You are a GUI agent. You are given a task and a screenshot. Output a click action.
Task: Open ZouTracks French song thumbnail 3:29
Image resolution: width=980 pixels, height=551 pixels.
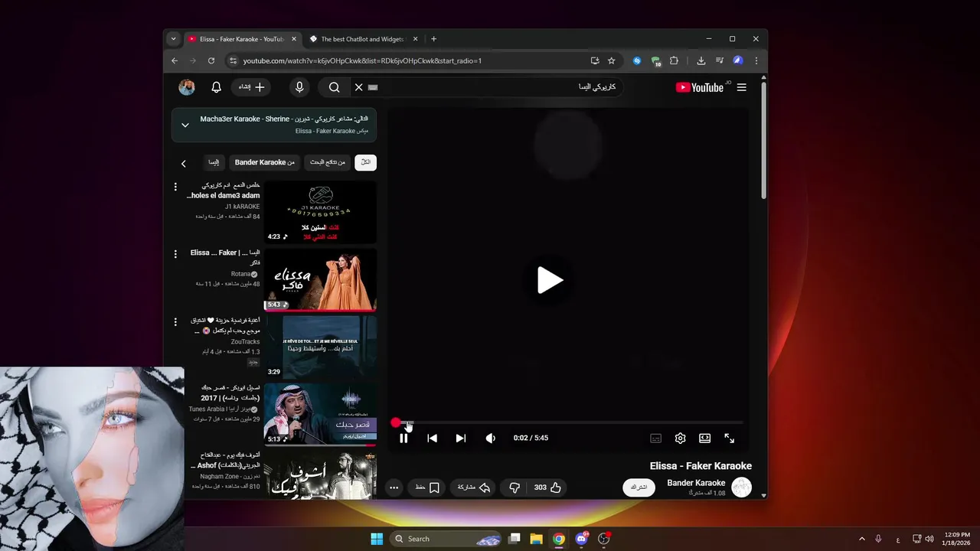(320, 347)
